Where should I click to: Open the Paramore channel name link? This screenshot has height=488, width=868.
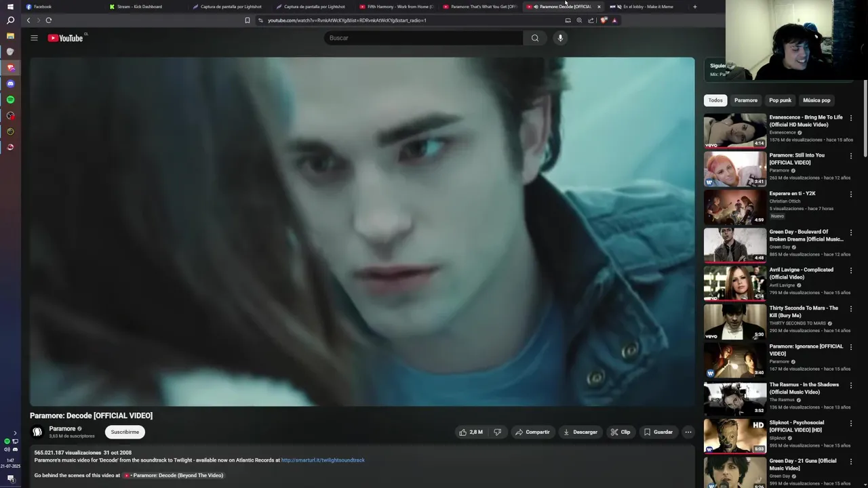click(x=62, y=428)
